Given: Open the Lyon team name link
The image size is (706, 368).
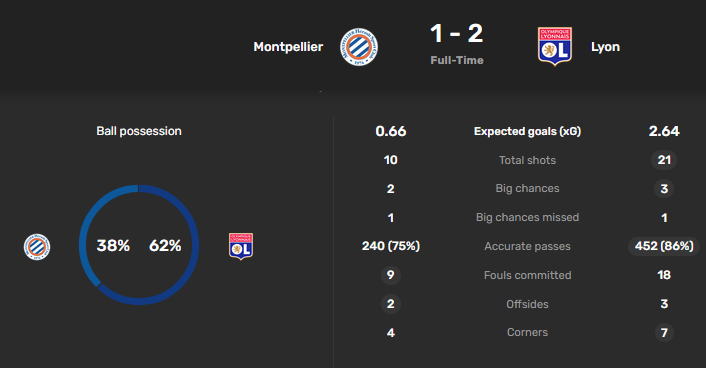Looking at the screenshot, I should coord(605,47).
